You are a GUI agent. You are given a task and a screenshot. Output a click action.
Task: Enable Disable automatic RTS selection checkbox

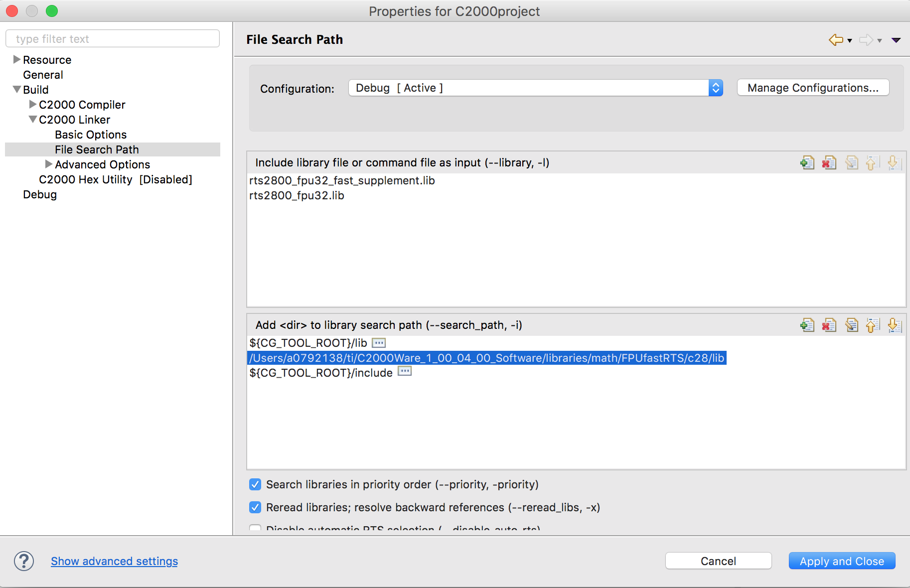255,528
